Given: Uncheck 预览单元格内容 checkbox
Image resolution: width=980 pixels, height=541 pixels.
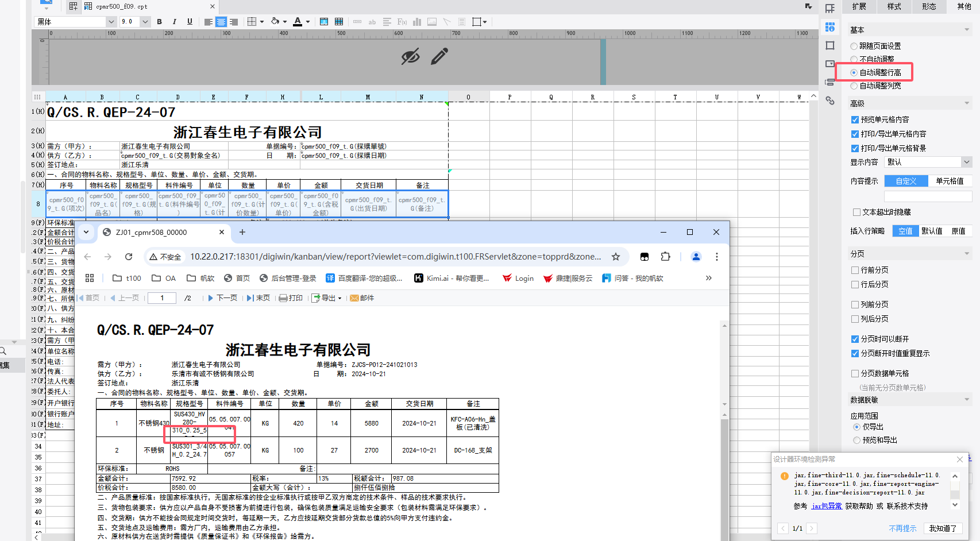Looking at the screenshot, I should 855,119.
